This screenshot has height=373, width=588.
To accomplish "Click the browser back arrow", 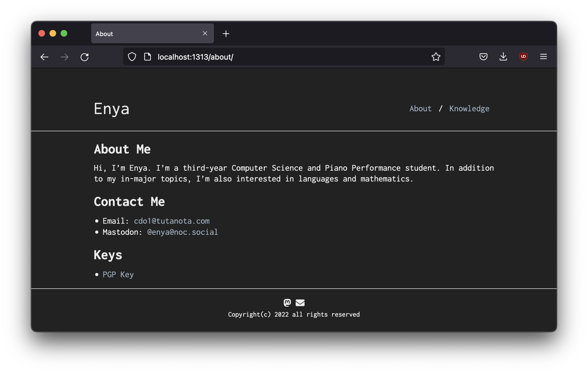I will [x=44, y=57].
